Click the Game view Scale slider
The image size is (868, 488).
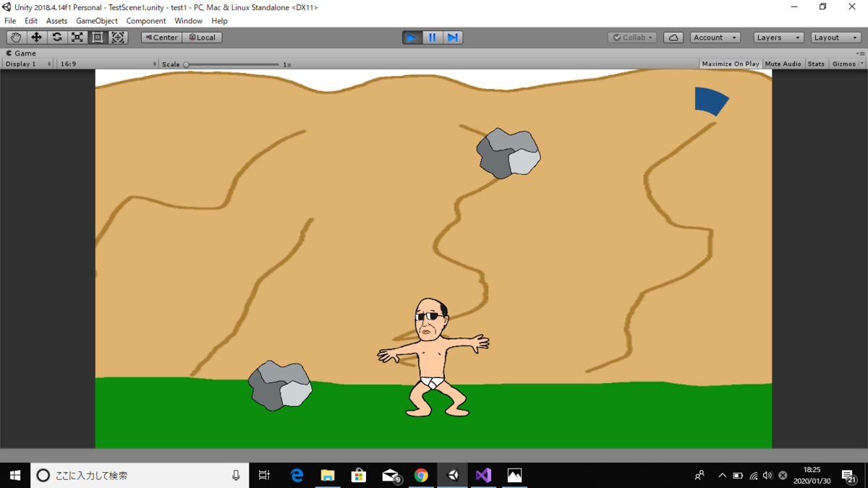pyautogui.click(x=231, y=64)
